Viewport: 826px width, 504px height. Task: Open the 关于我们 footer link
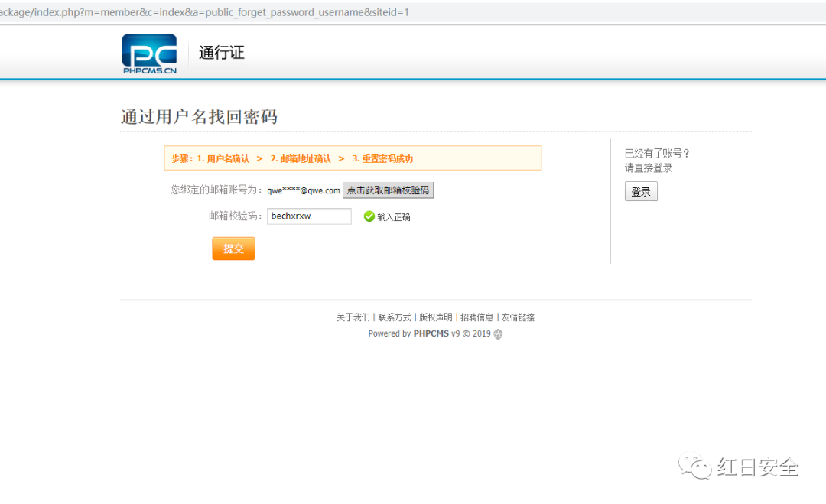[x=353, y=317]
